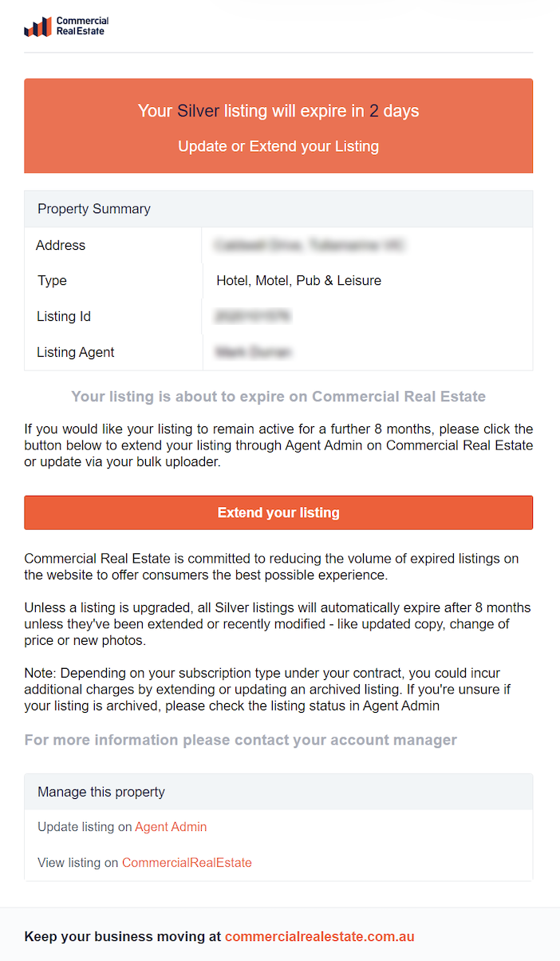560x961 pixels.
Task: Click "Update or Extend your Listing" banner text
Action: coord(278,146)
